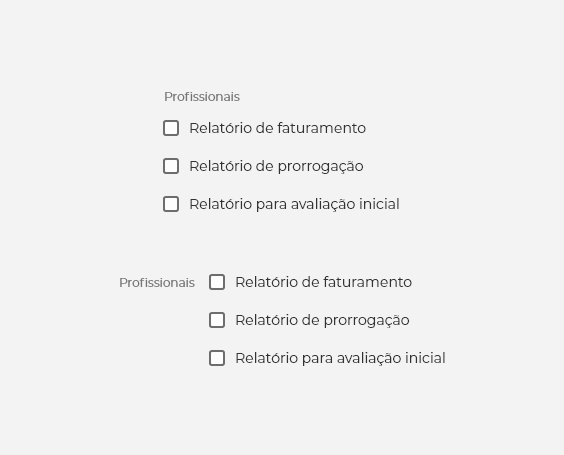Check 'Relatório de faturamento' box beside inline Profissionais label

pos(217,282)
